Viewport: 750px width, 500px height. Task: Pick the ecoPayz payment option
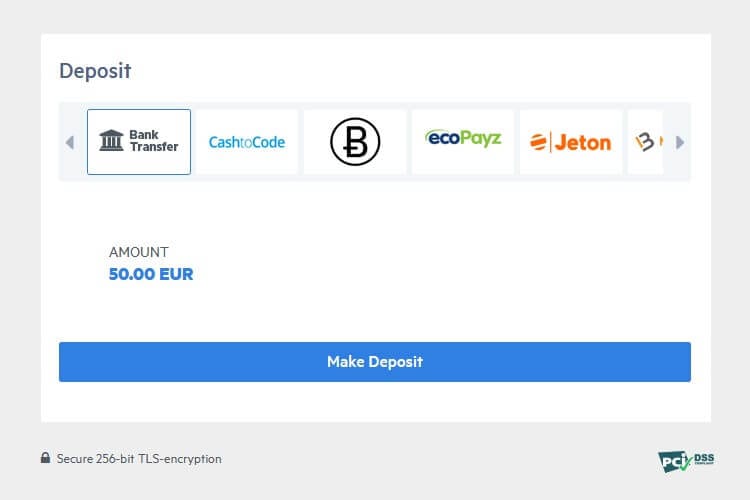[463, 142]
